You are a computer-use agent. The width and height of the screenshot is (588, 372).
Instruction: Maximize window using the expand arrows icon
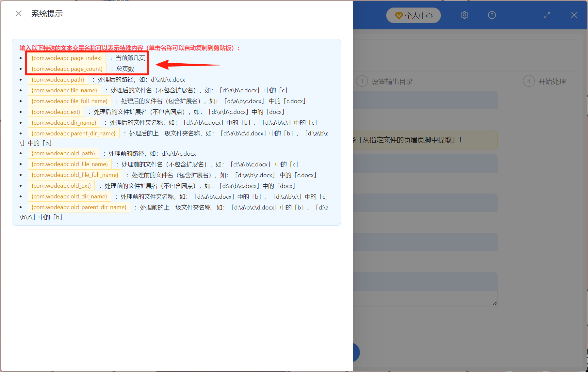(x=547, y=15)
